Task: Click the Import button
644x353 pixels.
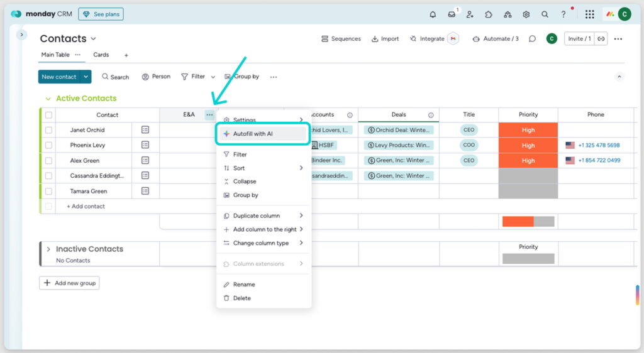Action: point(385,38)
